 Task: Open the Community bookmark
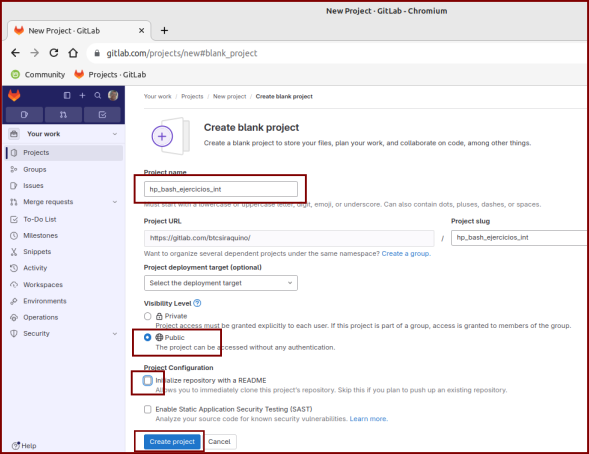click(x=38, y=74)
